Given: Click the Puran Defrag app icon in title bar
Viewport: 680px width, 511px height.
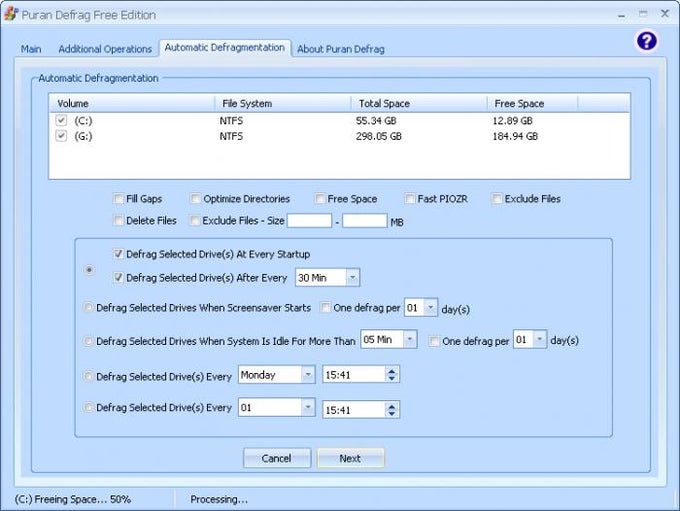Looking at the screenshot, I should point(11,13).
